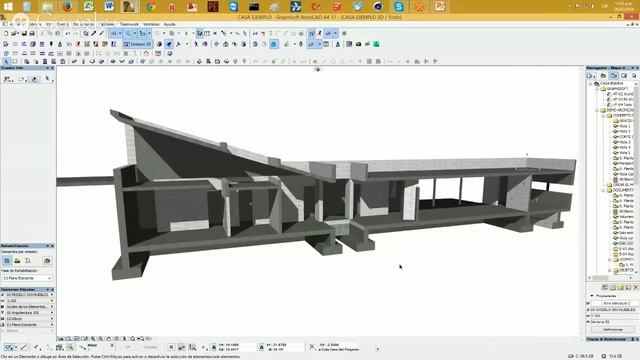Collapse the root project node in Navigator tree

pyautogui.click(x=590, y=84)
